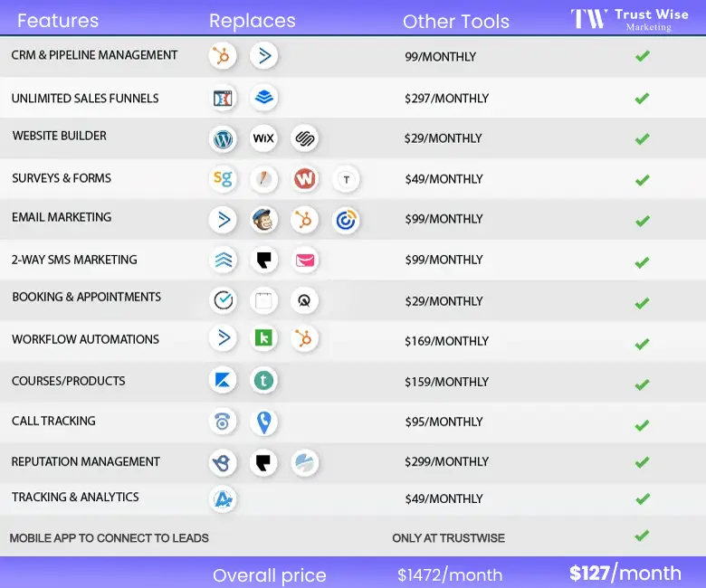Select 'CALL TRACKING' feature text
Image resolution: width=706 pixels, height=588 pixels.
coord(53,421)
